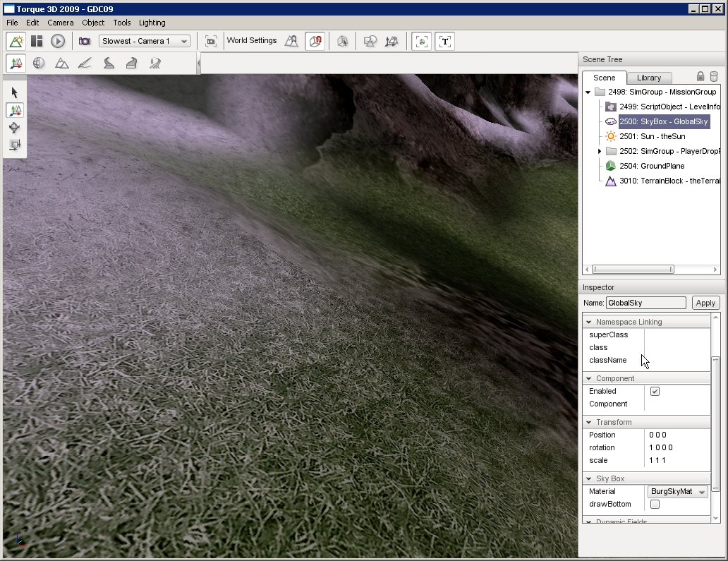Activate the translate gizmo tool
The height and width of the screenshot is (561, 728).
13,110
